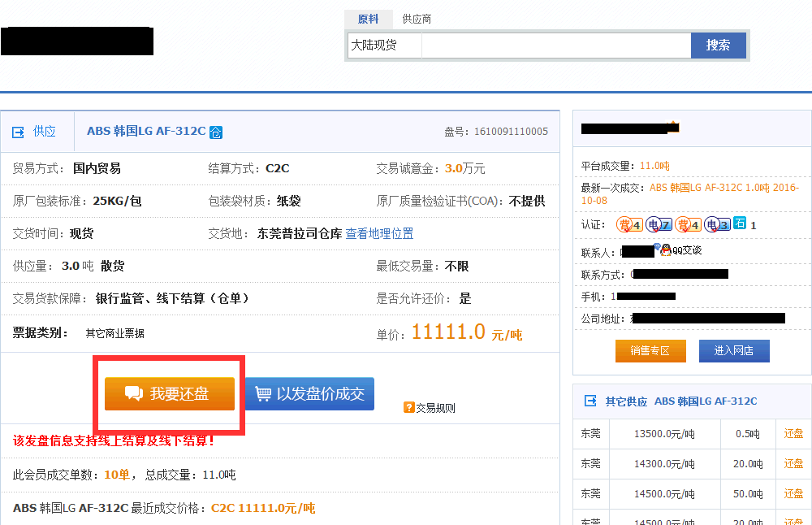
Task: Click 还盘 for the 50.0吨 offer
Action: (793, 494)
